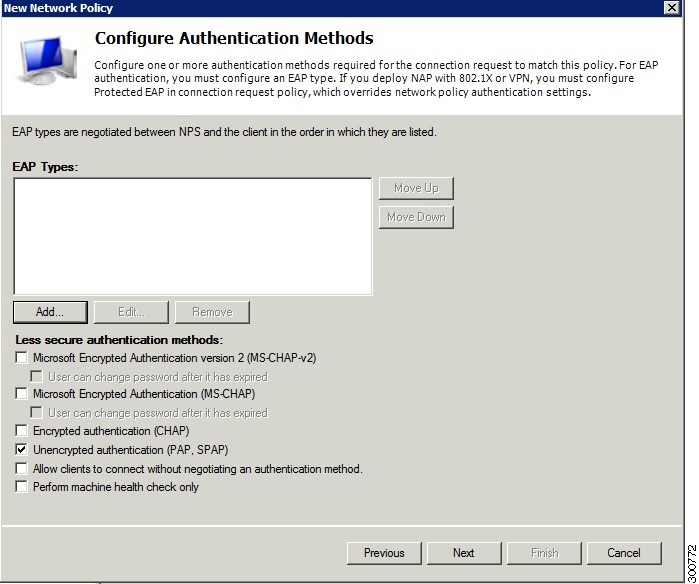Enable MS-CHAP-v2 authentication checkbox

point(21,358)
